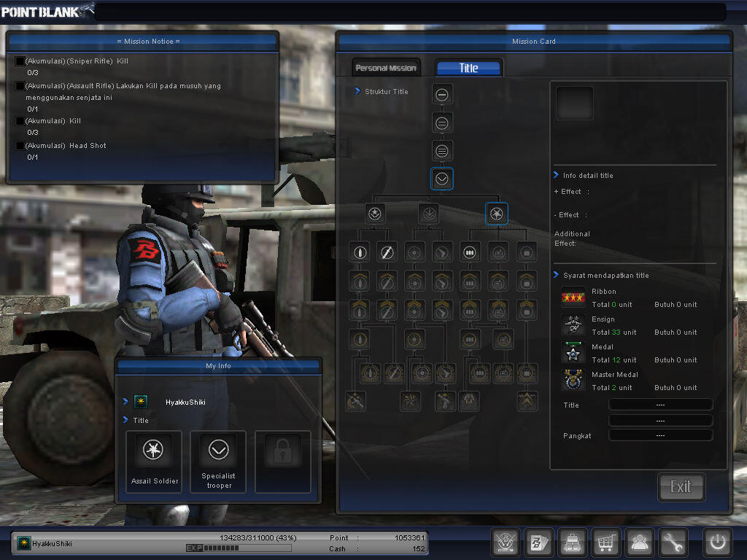Click the Struktur Title heading
This screenshot has width=747, height=560.
click(x=387, y=91)
